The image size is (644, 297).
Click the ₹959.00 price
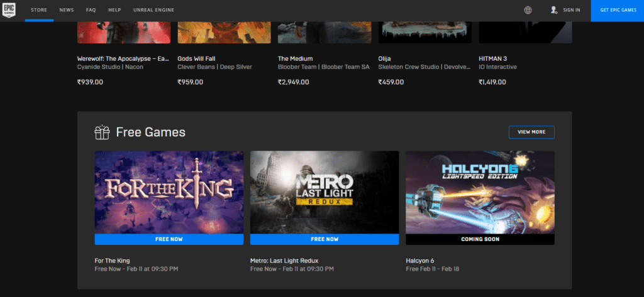pos(190,82)
